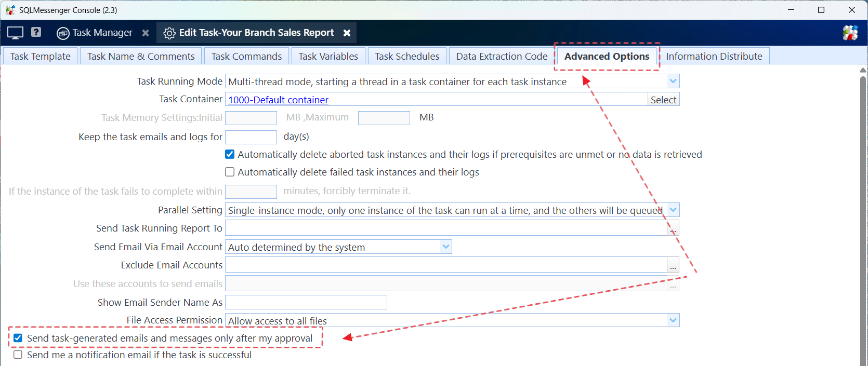This screenshot has width=868, height=366.
Task: Click the Task Manager tab icon
Action: [x=63, y=33]
